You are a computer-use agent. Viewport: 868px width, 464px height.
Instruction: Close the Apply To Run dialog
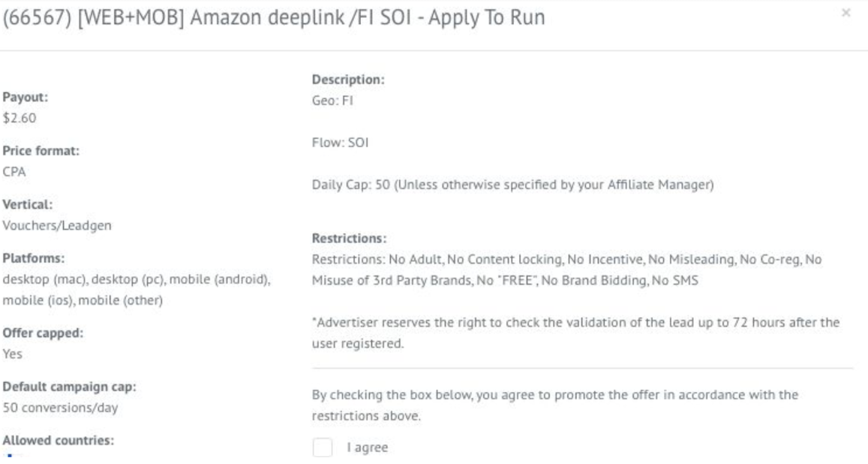[x=845, y=13]
